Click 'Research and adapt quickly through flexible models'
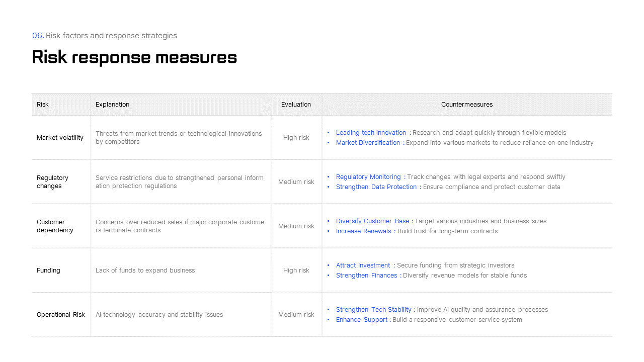This screenshot has width=644, height=362. (489, 133)
